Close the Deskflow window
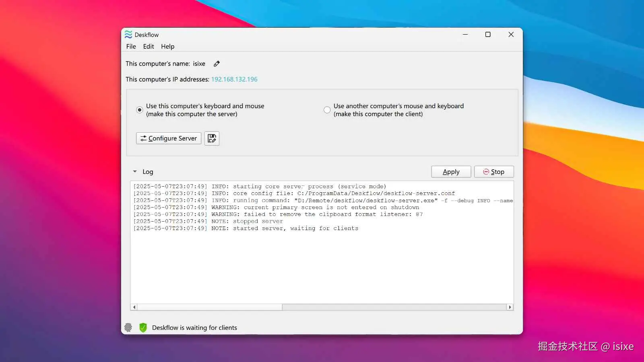This screenshot has width=644, height=362. [511, 35]
